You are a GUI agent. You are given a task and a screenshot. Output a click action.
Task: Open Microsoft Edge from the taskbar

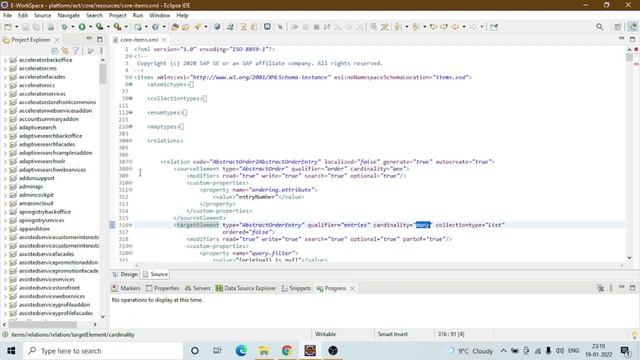click(x=241, y=351)
